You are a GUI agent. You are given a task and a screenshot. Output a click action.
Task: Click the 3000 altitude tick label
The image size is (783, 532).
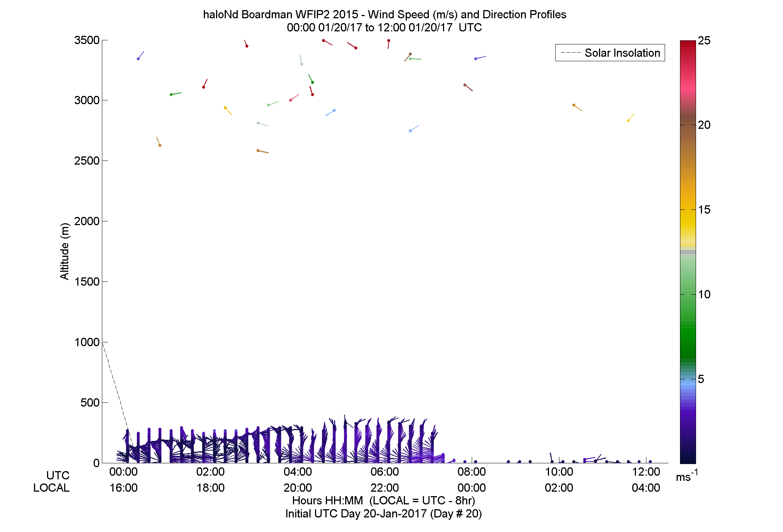87,100
